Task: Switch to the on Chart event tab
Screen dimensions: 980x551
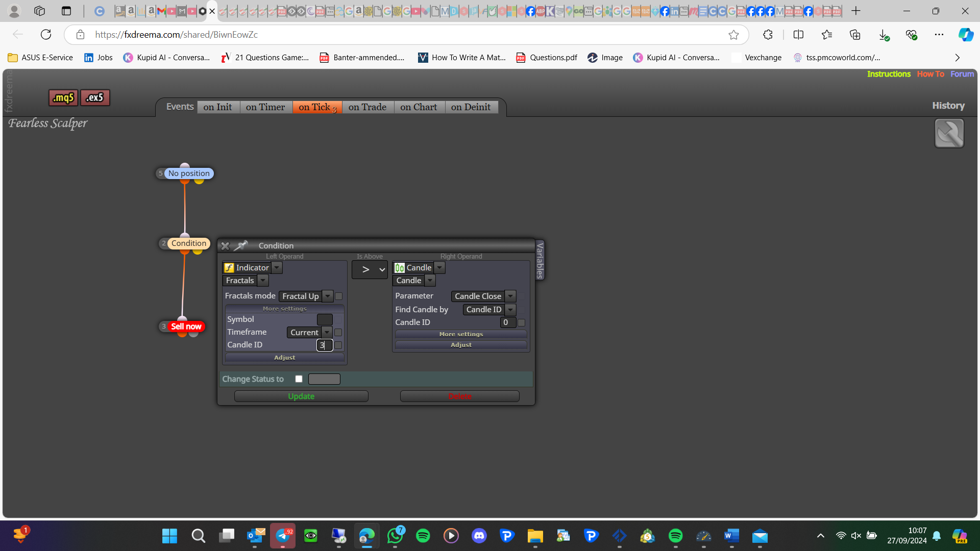Action: click(x=419, y=107)
